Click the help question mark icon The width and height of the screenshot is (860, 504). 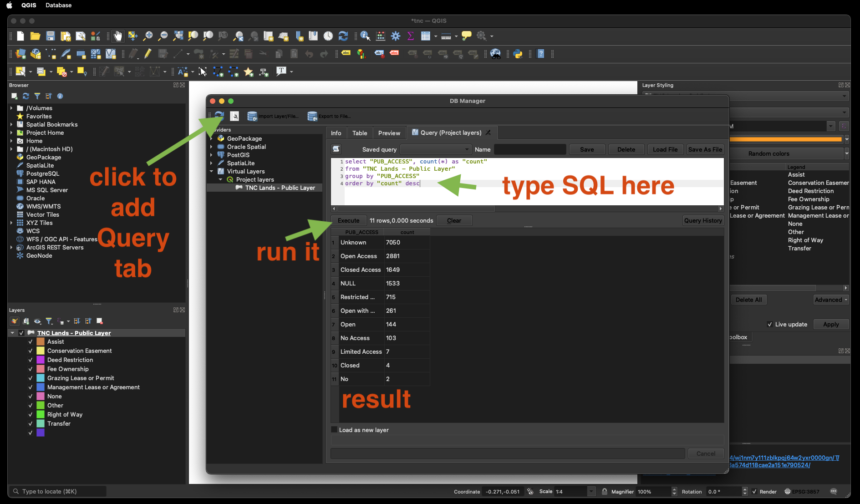(x=541, y=54)
